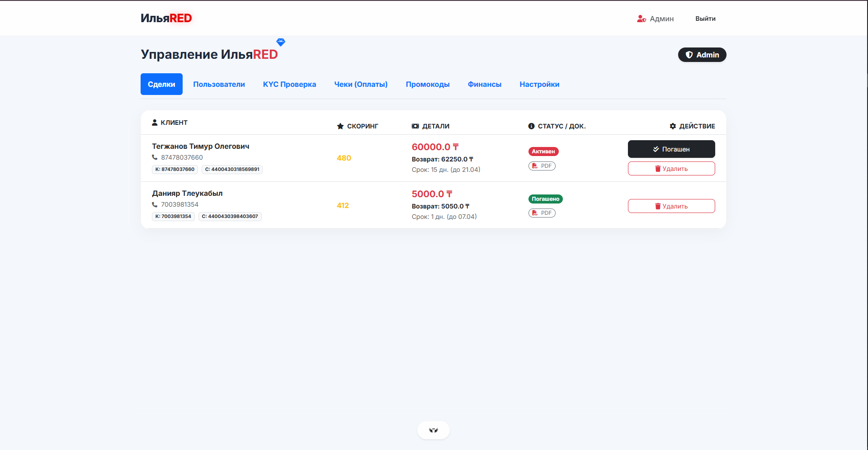Viewport: 868px width, 450px height.
Task: Delete the Данияр Тлеукабыл deal
Action: (x=671, y=206)
